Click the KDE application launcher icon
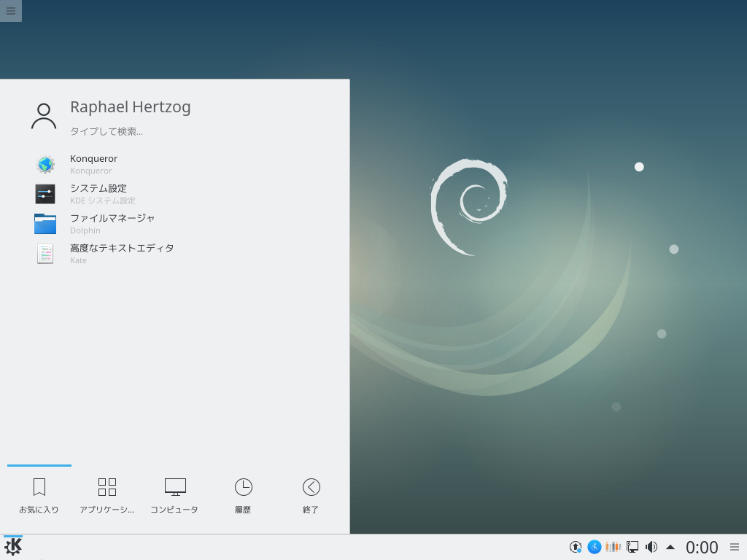This screenshot has height=560, width=747. [x=13, y=545]
